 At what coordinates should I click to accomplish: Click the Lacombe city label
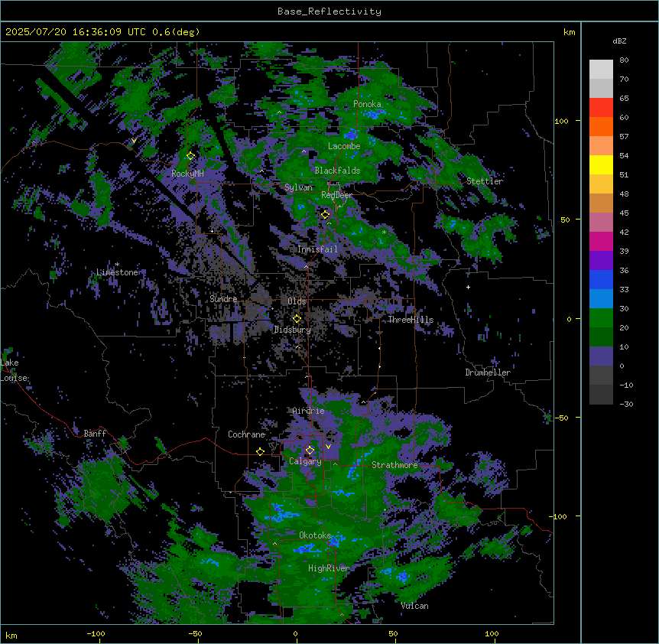(x=344, y=146)
